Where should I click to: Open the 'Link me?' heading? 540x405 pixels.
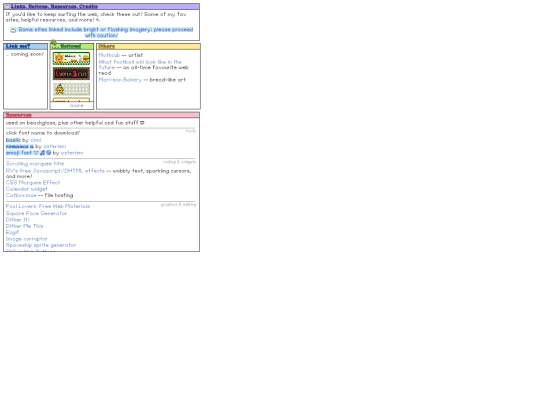tap(18, 46)
